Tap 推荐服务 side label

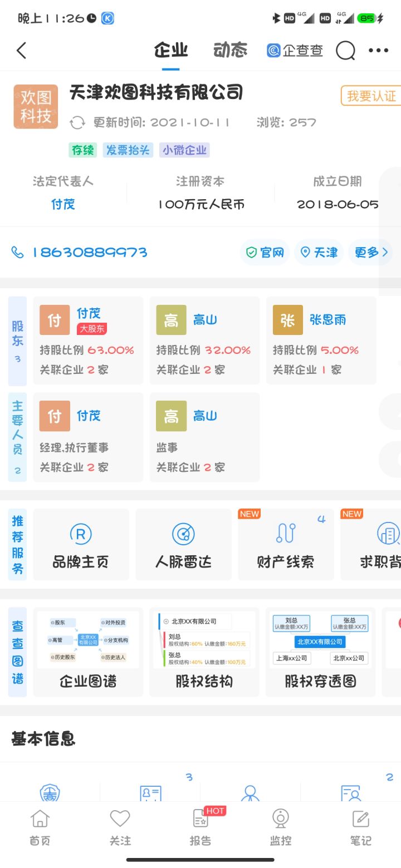point(17,545)
